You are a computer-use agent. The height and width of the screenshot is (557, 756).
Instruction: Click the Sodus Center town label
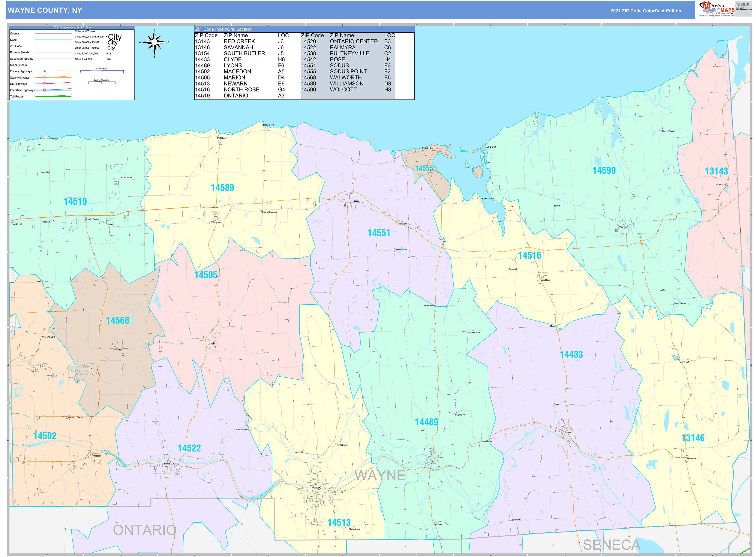401,250
